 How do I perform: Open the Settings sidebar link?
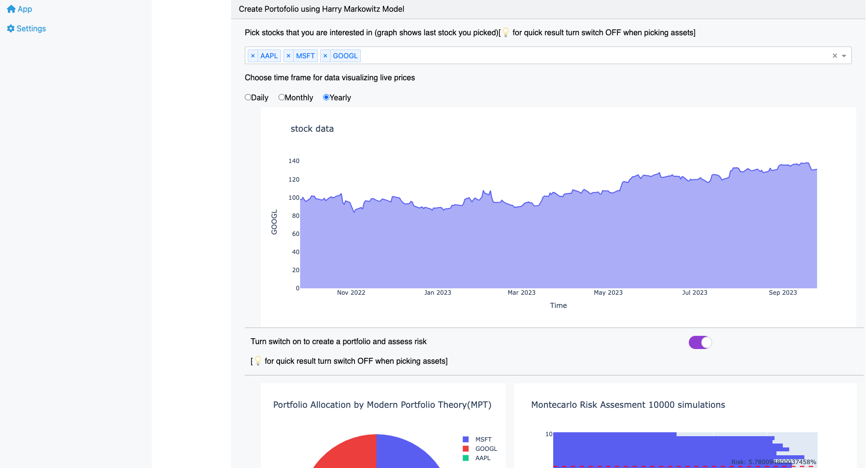[x=26, y=28]
